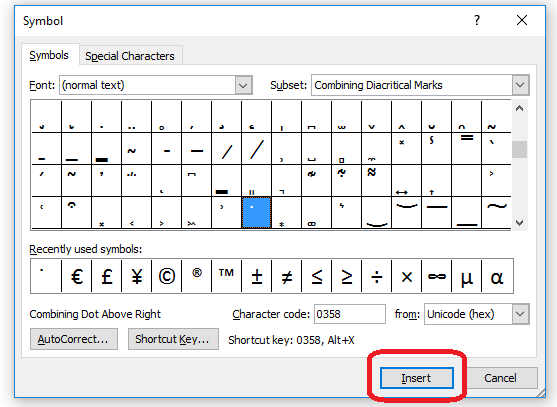Pick the Micro (µ) symbol from recently used symbols
This screenshot has width=557, height=407.
point(466,276)
